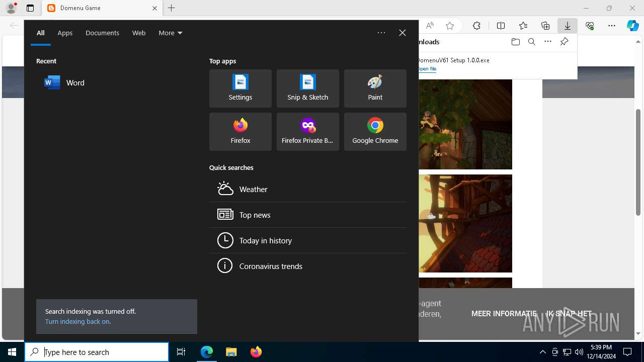Viewport: 644px width, 362px height.
Task: Open search panel options ellipsis menu
Action: point(381,33)
